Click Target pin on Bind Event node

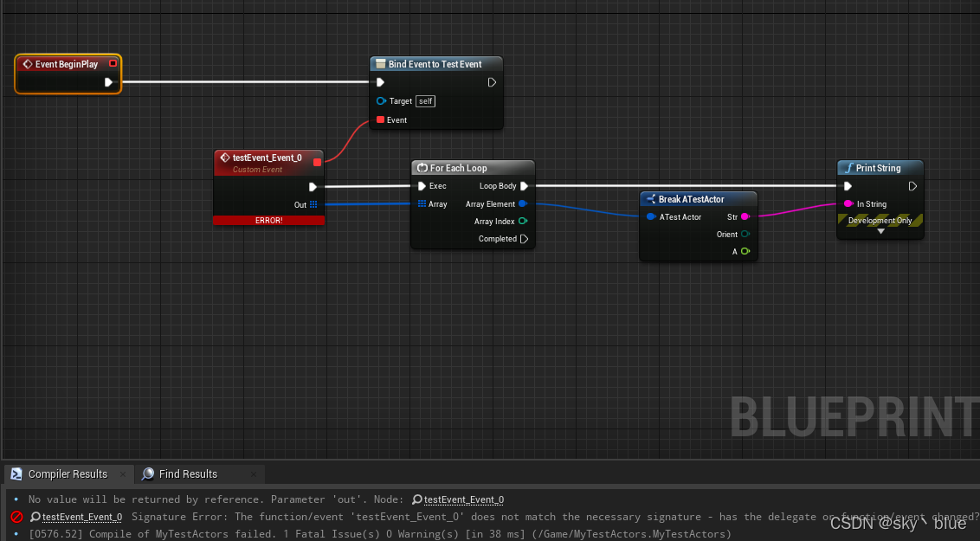381,100
